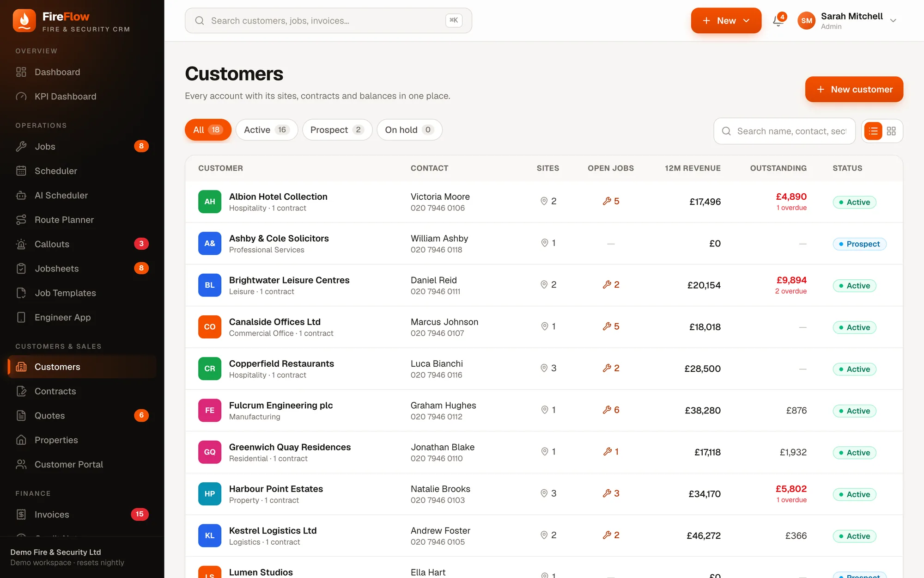Open Route Planner
The image size is (924, 578).
pyautogui.click(x=82, y=220)
